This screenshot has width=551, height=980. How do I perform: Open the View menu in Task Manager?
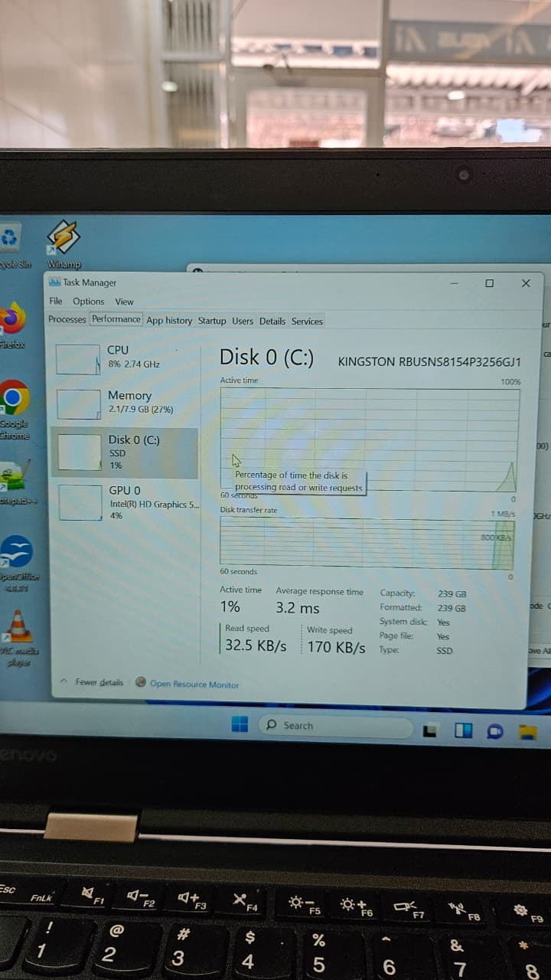[x=124, y=302]
